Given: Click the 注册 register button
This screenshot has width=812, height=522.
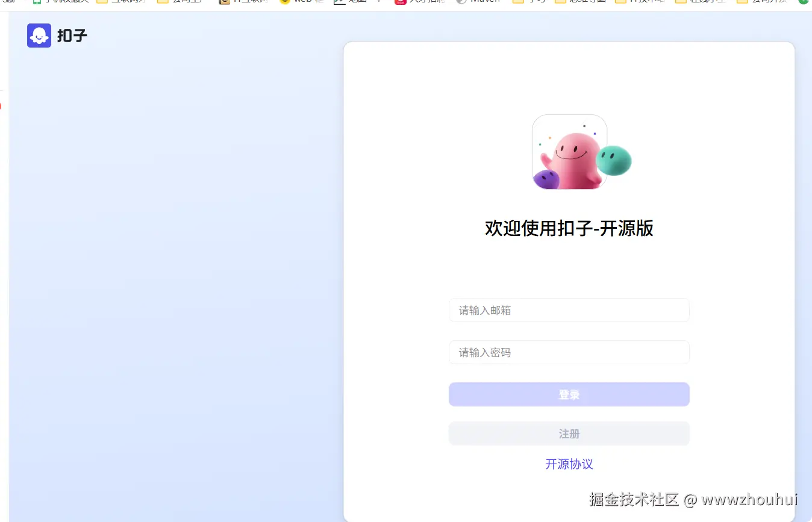Looking at the screenshot, I should pos(569,433).
